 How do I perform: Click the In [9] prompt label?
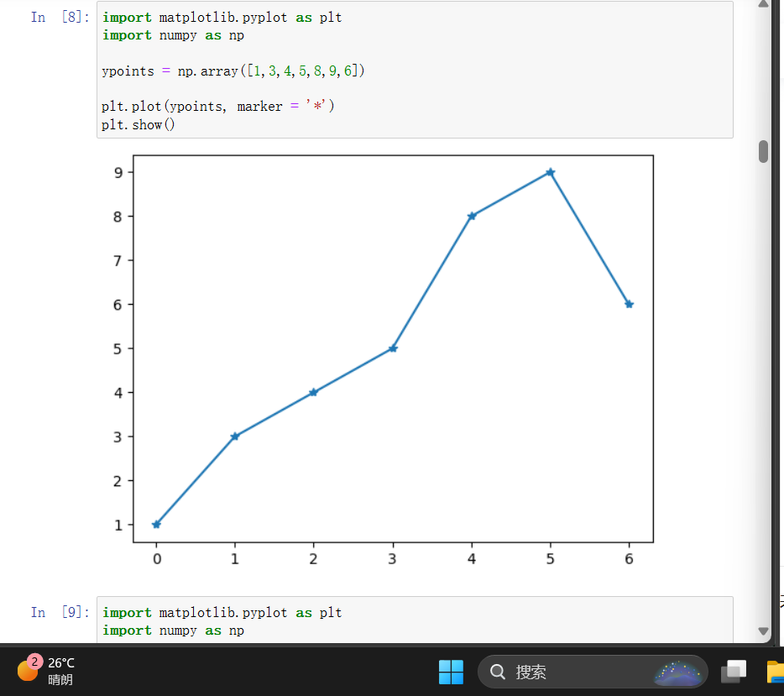60,612
